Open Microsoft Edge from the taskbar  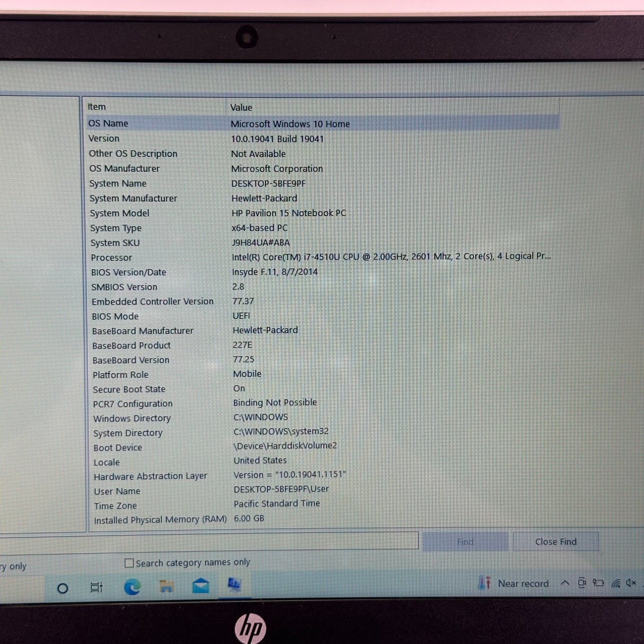click(x=132, y=587)
